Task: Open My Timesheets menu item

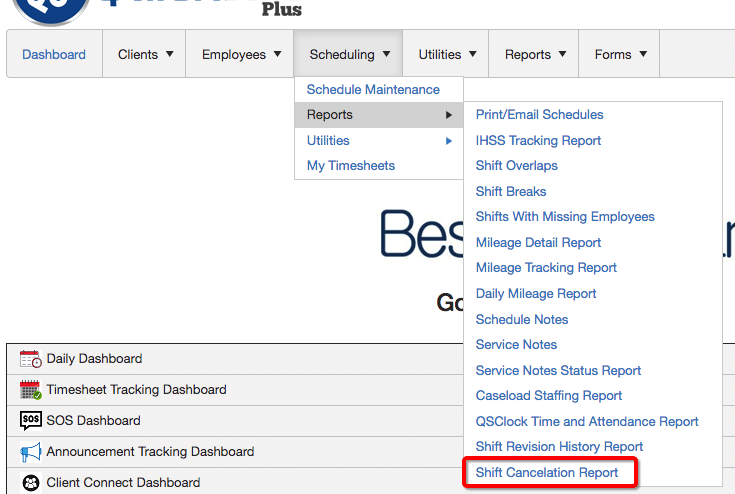Action: point(351,166)
